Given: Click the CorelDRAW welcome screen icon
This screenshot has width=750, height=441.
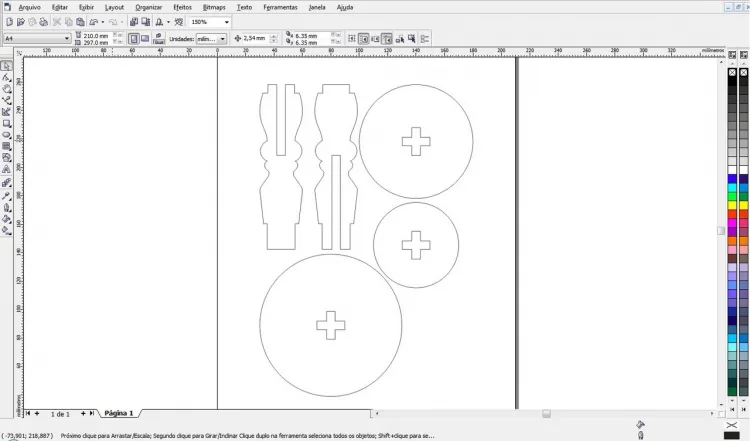Looking at the screenshot, I should click(x=179, y=22).
